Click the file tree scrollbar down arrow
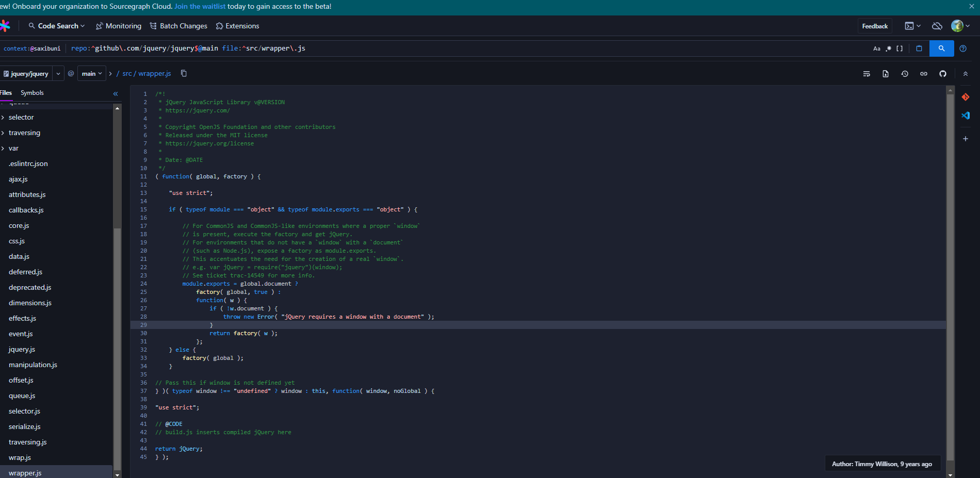 117,474
